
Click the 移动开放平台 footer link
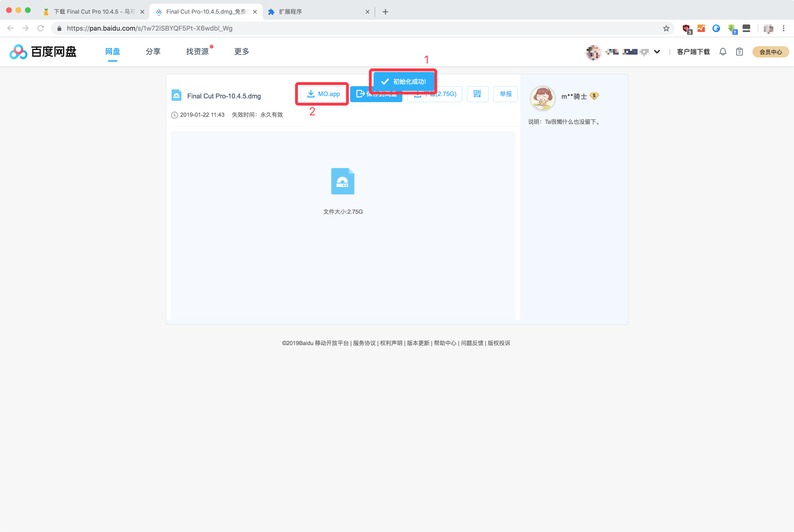tap(332, 343)
